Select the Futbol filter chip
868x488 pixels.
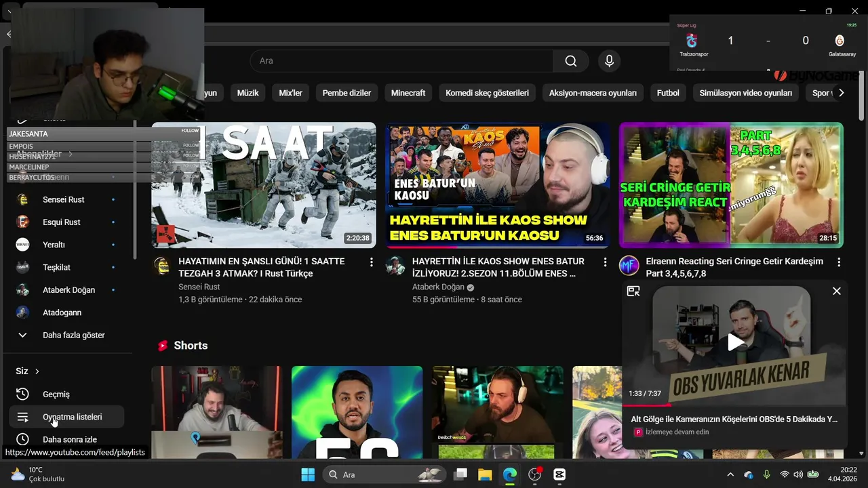[x=668, y=93]
